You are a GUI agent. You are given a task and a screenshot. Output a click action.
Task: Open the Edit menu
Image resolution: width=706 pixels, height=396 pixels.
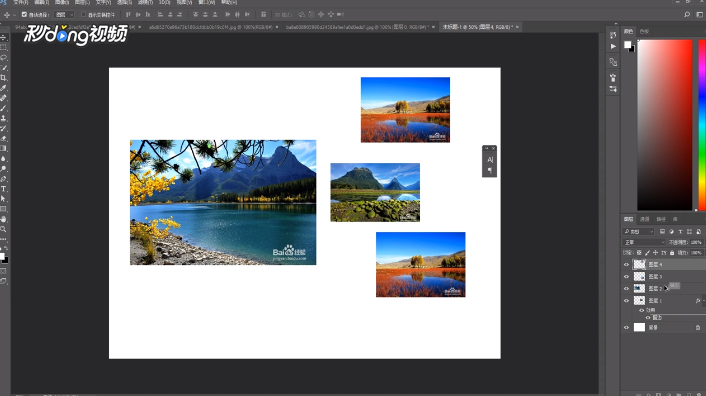click(x=41, y=2)
